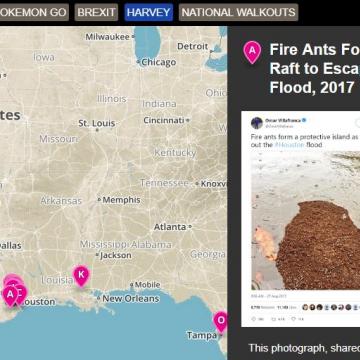Open the embedded fire ants tweet image
The height and width of the screenshot is (360, 360).
(x=305, y=221)
